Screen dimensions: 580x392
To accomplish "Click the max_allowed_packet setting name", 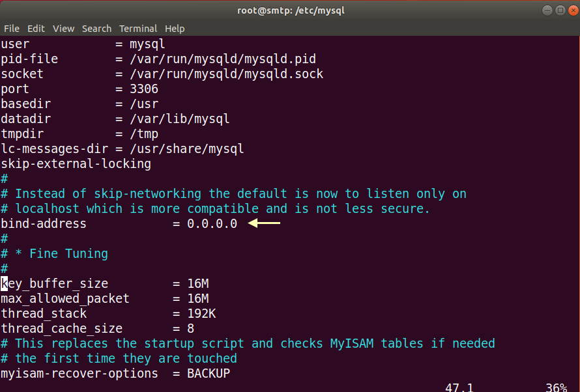I will coord(65,298).
